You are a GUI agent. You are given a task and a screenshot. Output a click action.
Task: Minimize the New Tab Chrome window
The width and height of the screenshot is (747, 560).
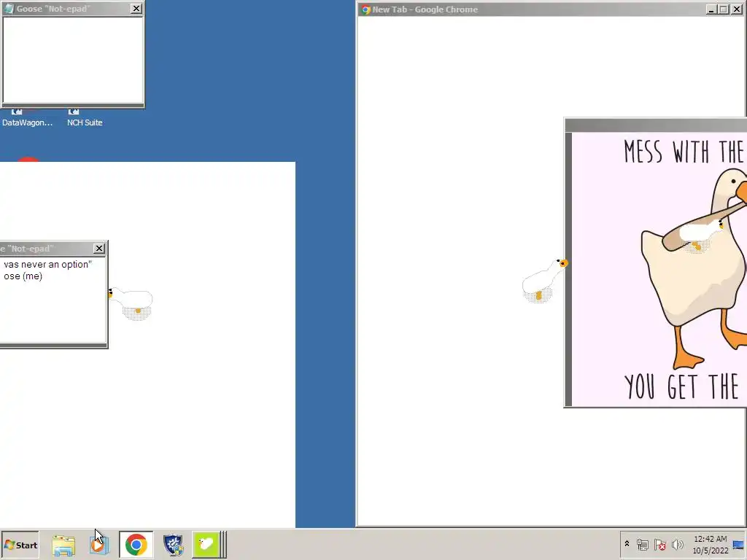tap(711, 9)
